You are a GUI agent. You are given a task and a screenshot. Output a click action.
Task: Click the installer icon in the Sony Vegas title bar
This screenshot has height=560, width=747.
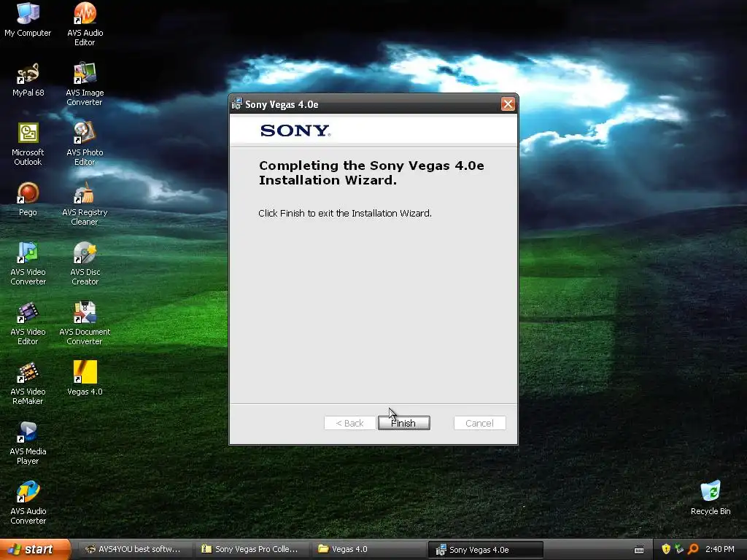pos(237,104)
